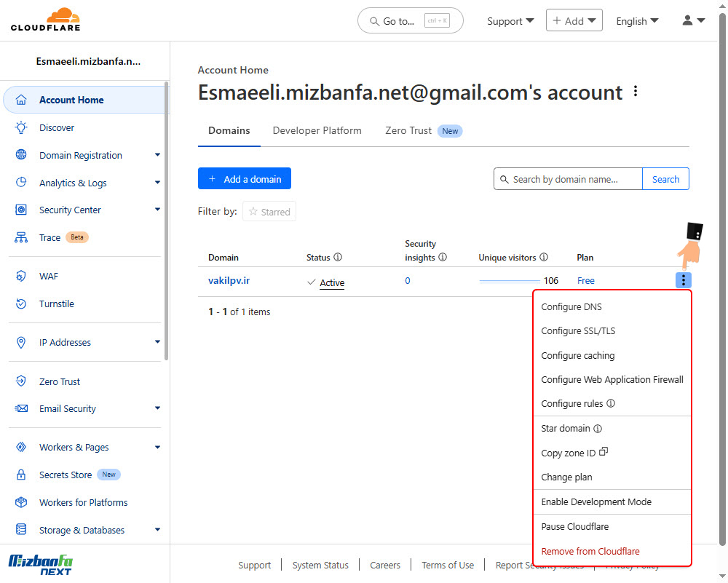Expand the Email Security section
Screen dimensions: 728x583
coord(157,408)
